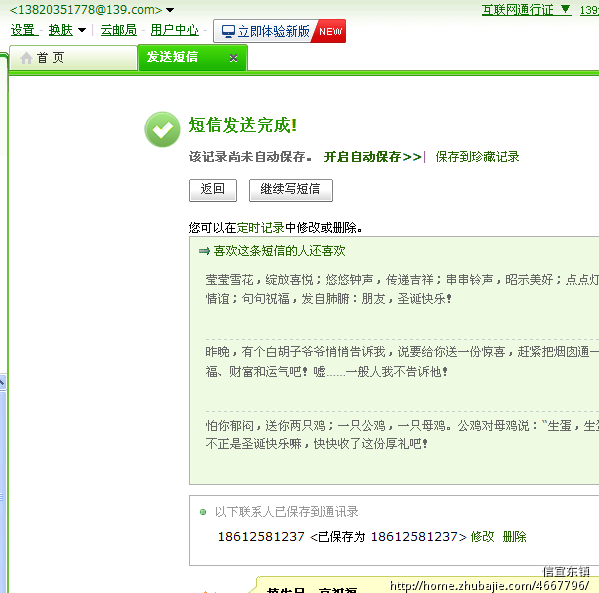599x593 pixels.
Task: Click the 短信发送完成! heading
Action: point(243,125)
